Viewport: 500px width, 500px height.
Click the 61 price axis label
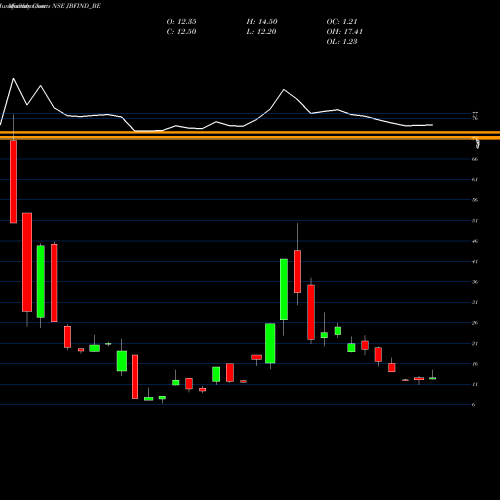coord(475,180)
